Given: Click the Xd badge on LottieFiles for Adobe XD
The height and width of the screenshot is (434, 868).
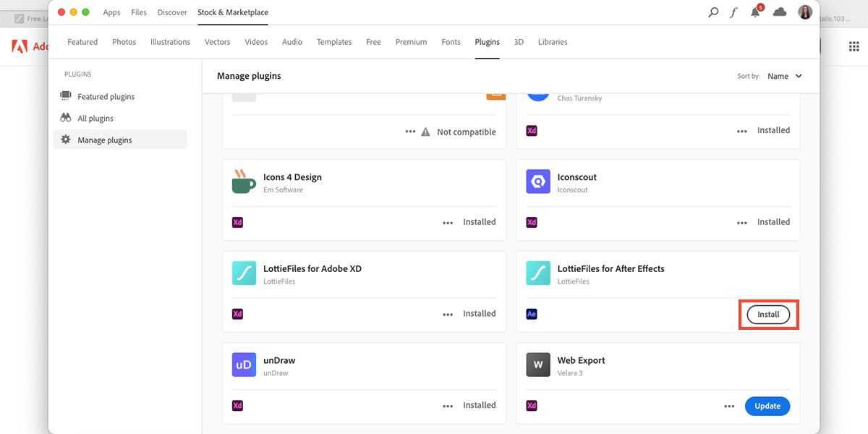Looking at the screenshot, I should tap(237, 314).
